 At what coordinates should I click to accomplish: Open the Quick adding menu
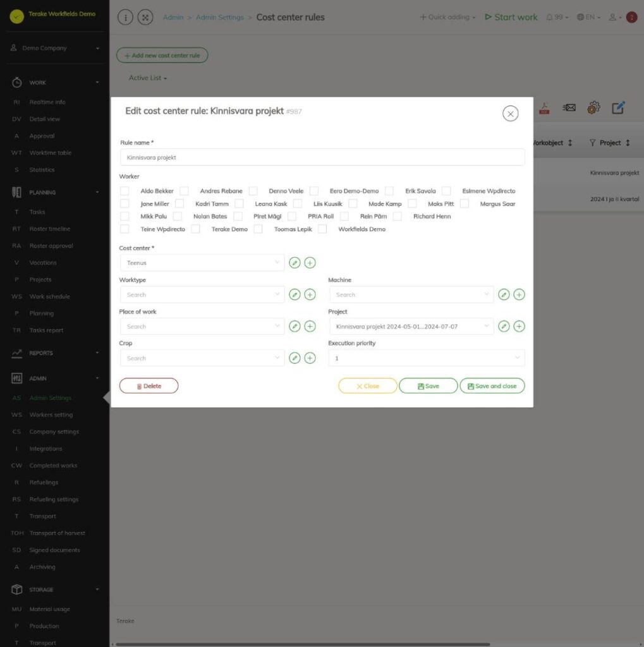click(447, 17)
